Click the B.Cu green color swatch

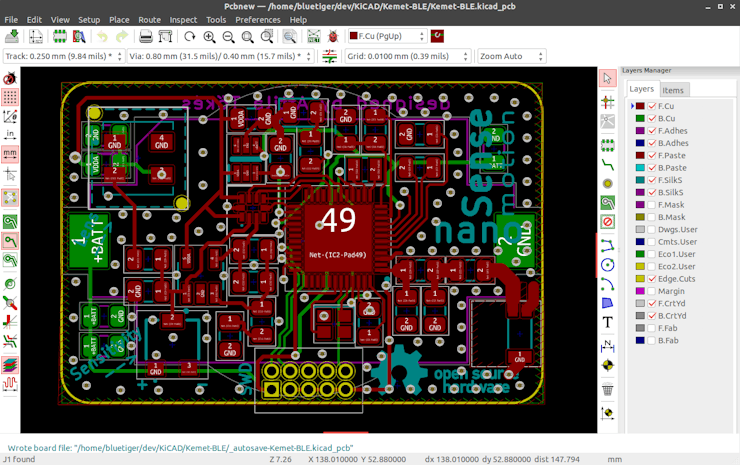click(640, 118)
